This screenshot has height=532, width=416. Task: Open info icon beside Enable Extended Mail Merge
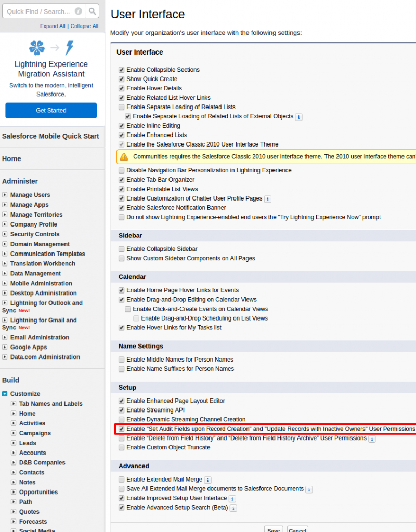click(207, 480)
